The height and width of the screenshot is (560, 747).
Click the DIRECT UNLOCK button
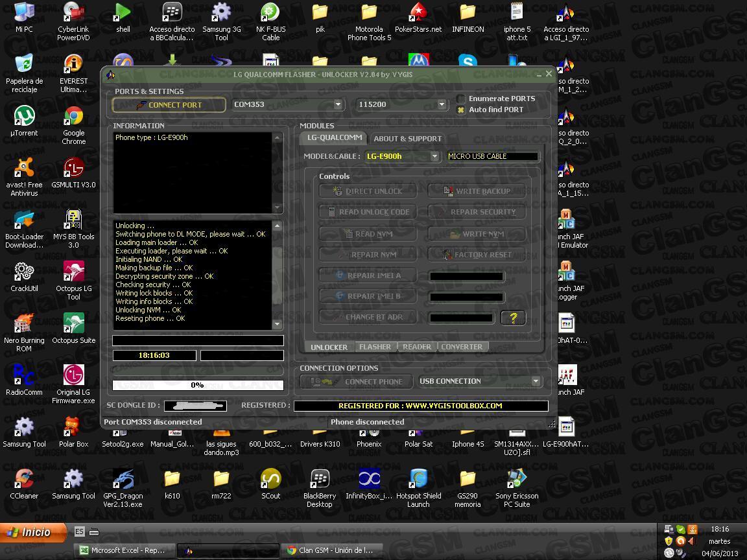(x=368, y=191)
